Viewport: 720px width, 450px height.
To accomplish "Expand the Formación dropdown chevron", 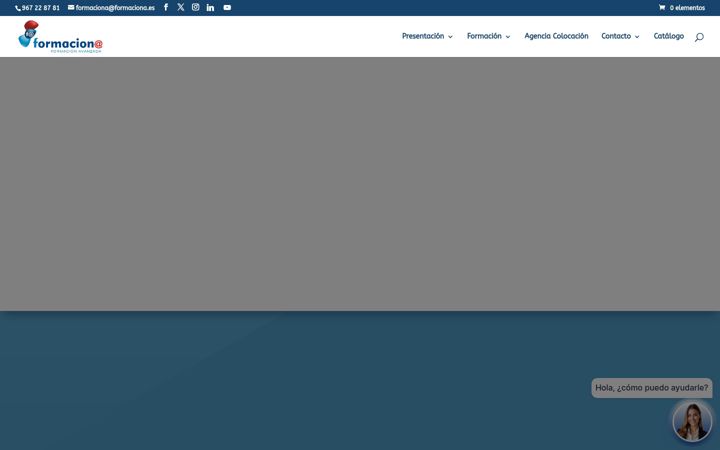I will [x=507, y=37].
